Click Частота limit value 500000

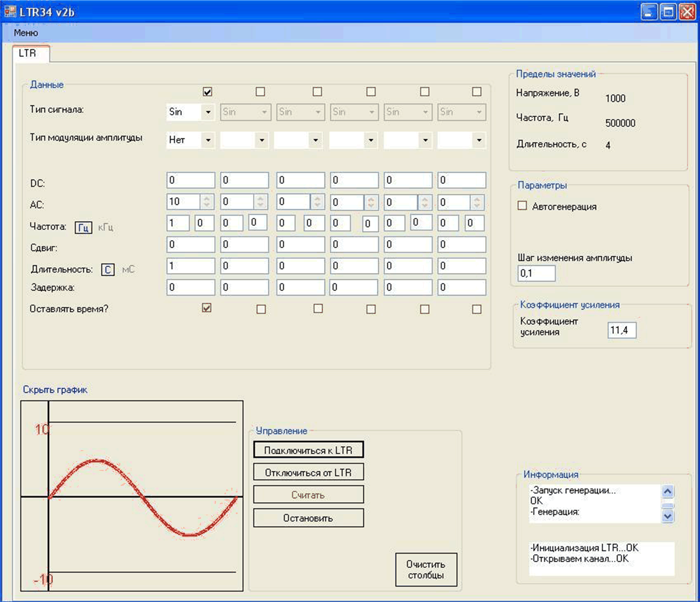pyautogui.click(x=620, y=123)
